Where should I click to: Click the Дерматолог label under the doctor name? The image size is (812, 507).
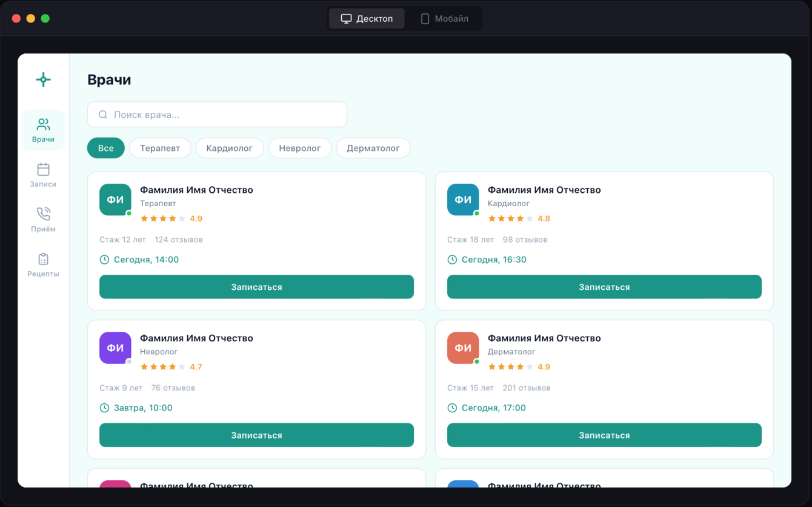point(511,352)
